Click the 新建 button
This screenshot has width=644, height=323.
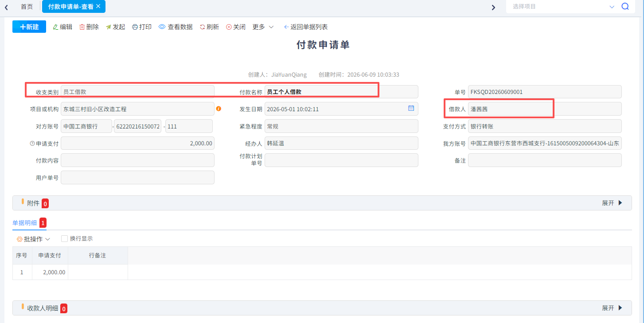click(x=29, y=27)
